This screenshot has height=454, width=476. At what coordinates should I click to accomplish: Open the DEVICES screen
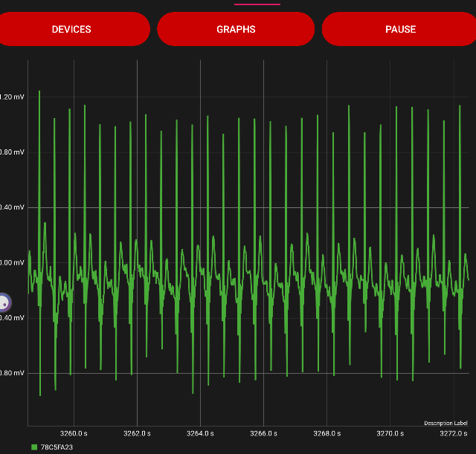point(71,29)
